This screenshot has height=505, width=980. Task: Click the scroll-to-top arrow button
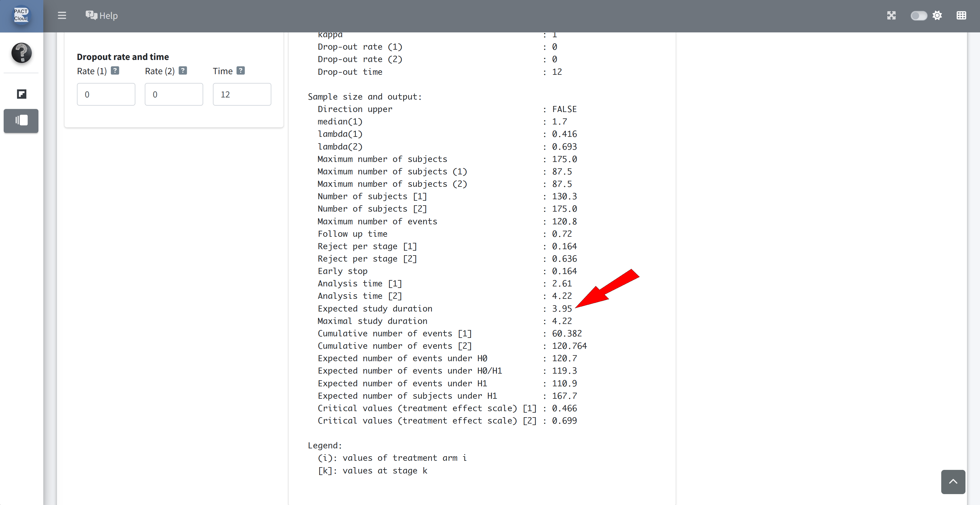(953, 481)
